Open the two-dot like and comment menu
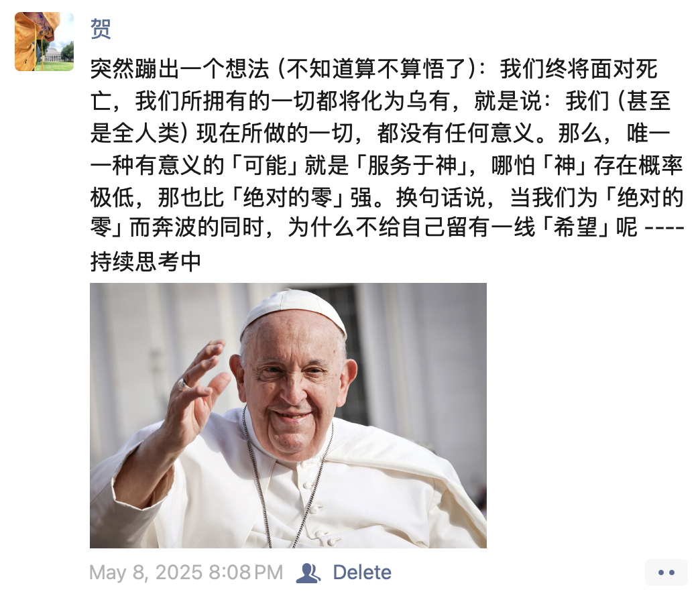This screenshot has width=700, height=602. tap(666, 573)
